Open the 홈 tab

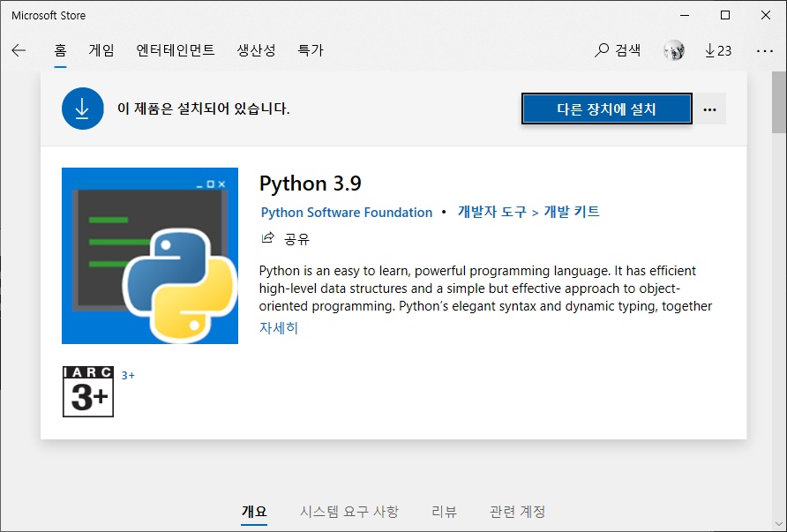click(60, 50)
